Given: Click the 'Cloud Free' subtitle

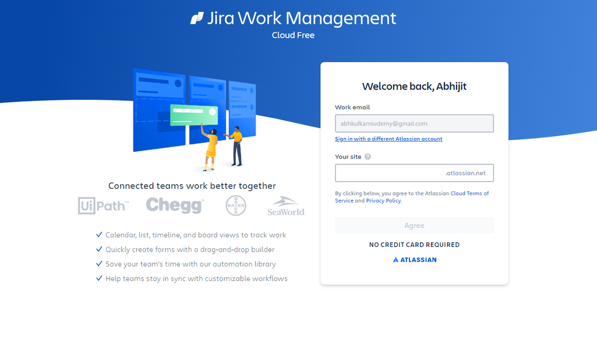Looking at the screenshot, I should [x=293, y=35].
